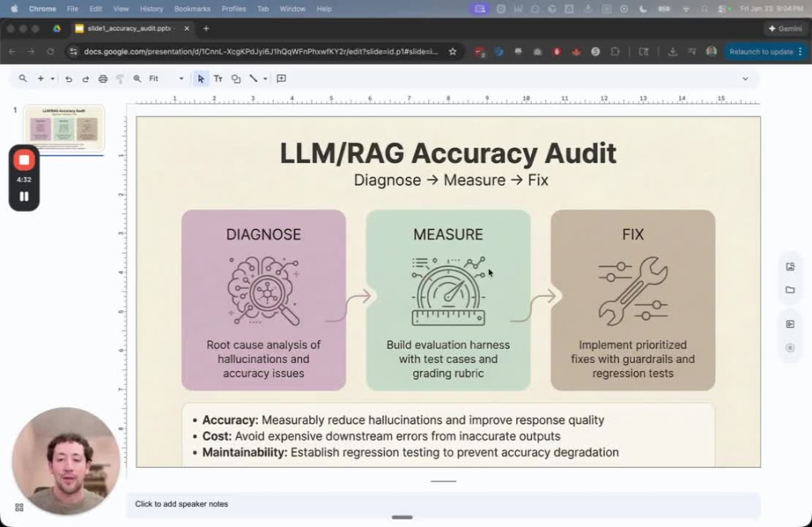Open the new slide layout dropdown arrow
The image size is (812, 527).
click(x=52, y=79)
